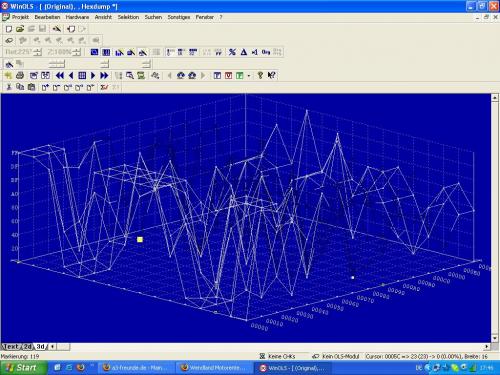Viewport: 500px width, 375px height.
Task: Open the Hardware menu
Action: pos(77,17)
